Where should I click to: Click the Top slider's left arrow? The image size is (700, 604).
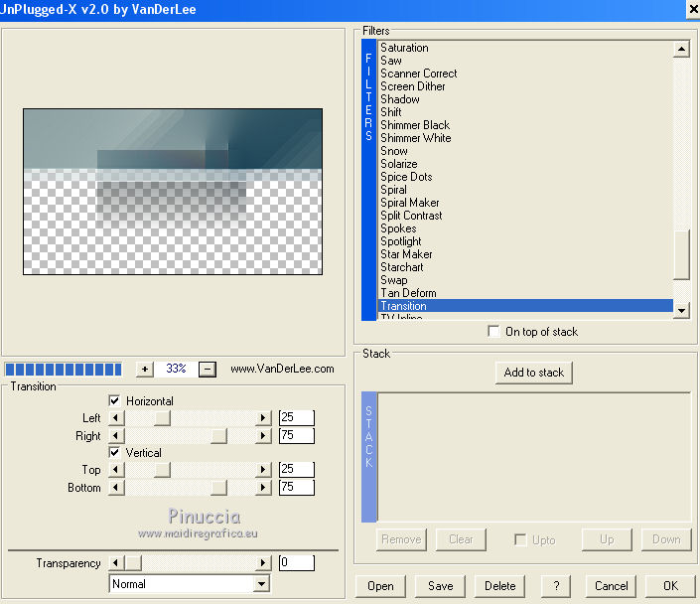click(x=116, y=470)
